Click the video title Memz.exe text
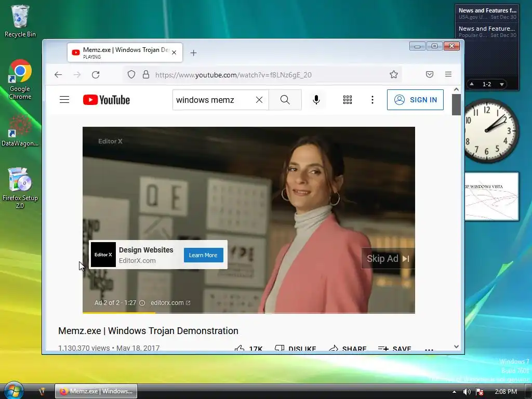The image size is (532, 399). coord(148,331)
